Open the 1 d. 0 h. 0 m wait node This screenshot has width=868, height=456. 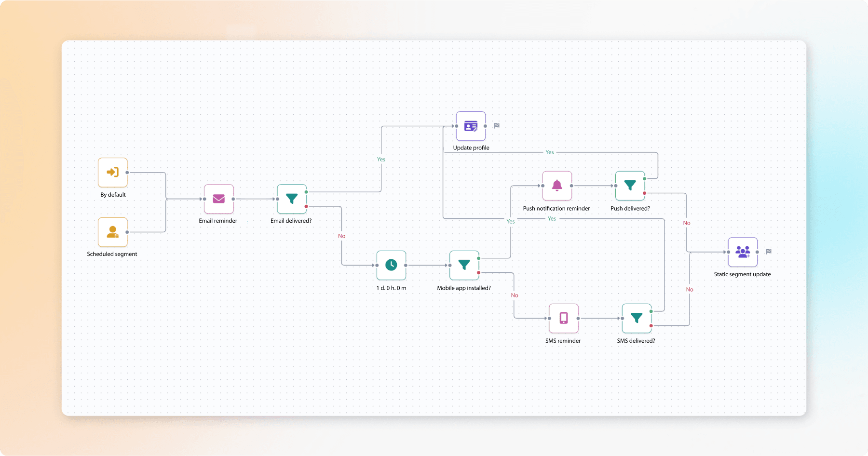(391, 265)
